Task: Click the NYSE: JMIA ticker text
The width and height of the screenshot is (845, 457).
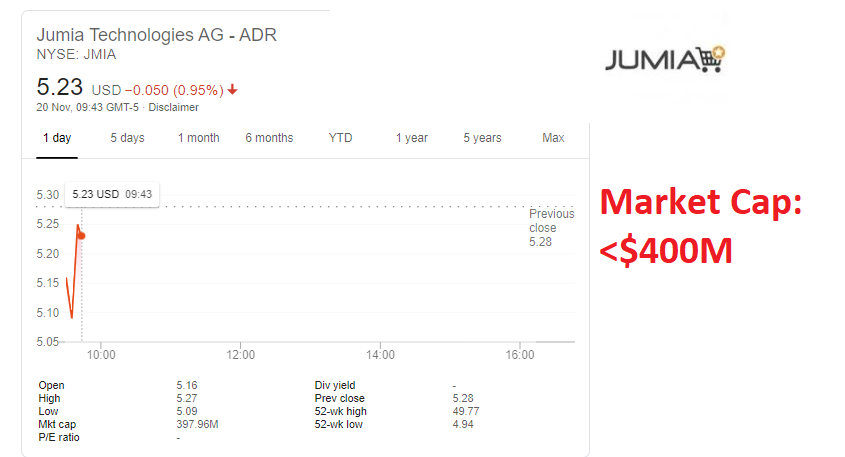Action: pyautogui.click(x=76, y=55)
